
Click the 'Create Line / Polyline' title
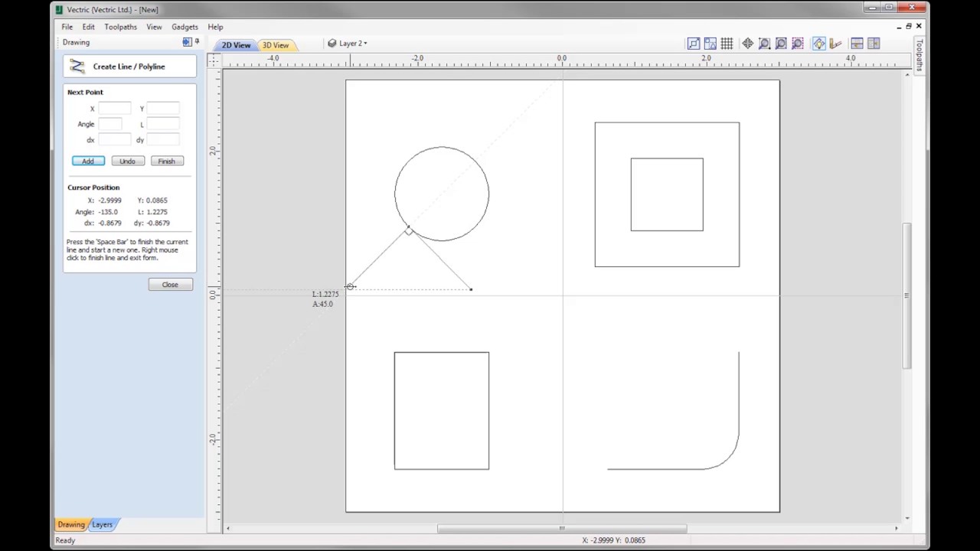tap(129, 67)
